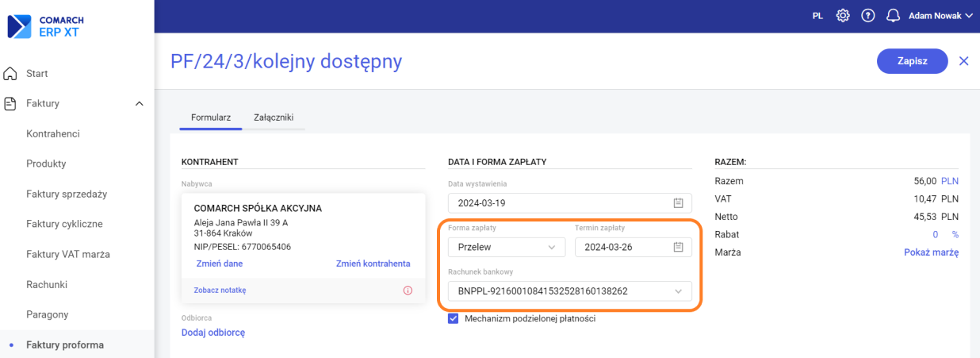The width and height of the screenshot is (980, 358).
Task: Close the proforma form with X
Action: (x=963, y=61)
